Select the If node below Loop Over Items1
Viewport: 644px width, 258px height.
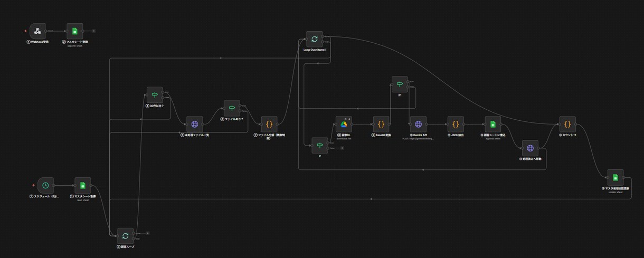tap(319, 146)
